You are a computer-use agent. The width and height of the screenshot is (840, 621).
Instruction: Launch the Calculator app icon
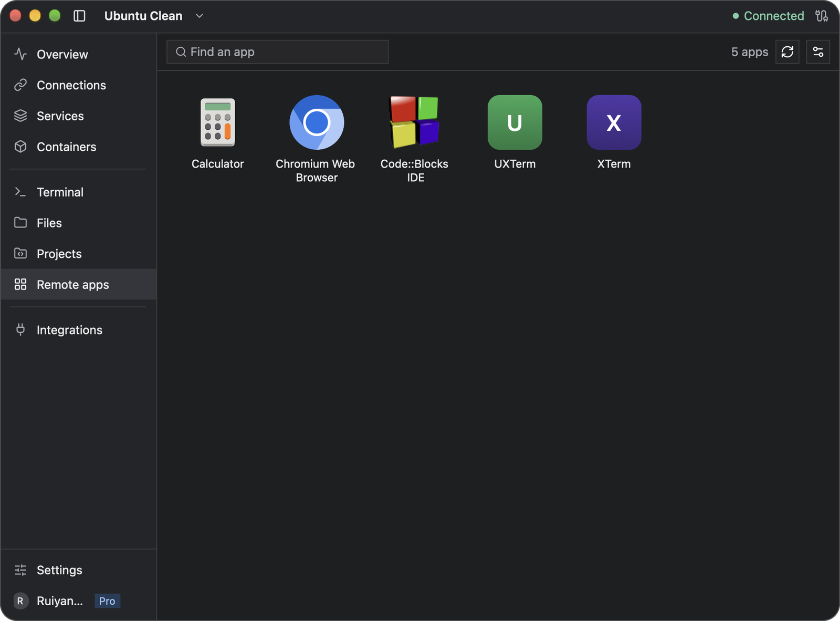(217, 122)
